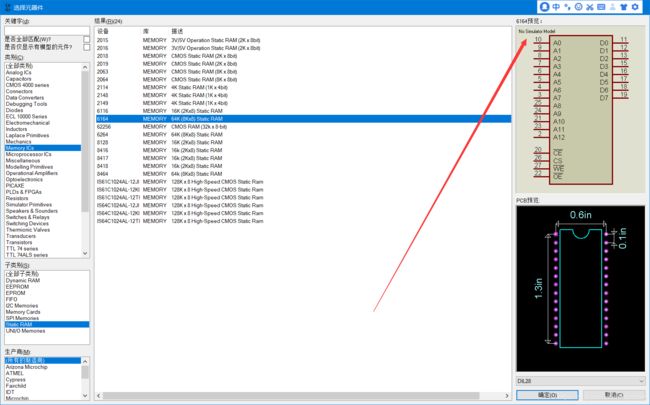
Task: Click the application icon in title bar
Action: [7, 7]
